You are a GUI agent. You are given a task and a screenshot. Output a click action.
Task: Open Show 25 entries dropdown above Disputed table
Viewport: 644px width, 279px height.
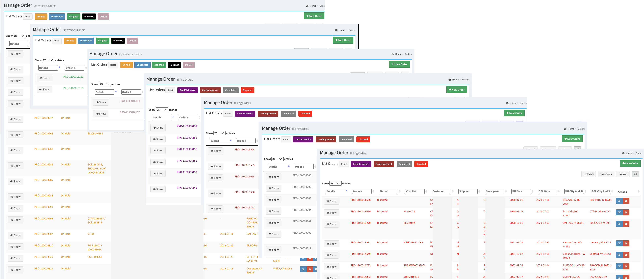pos(335,183)
